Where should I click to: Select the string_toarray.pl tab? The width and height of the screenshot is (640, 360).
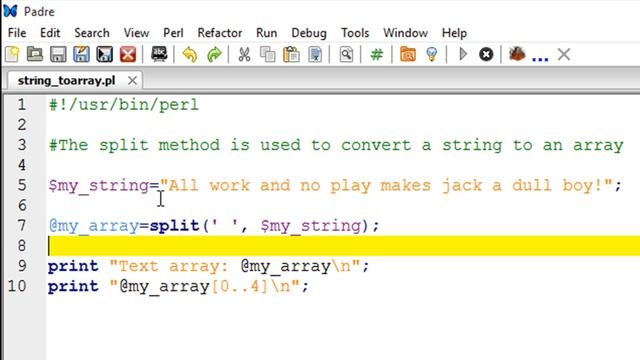(67, 80)
